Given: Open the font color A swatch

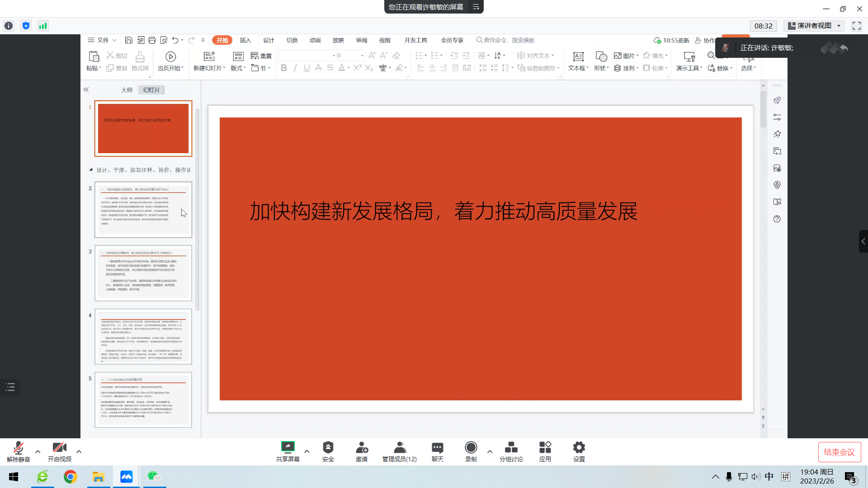Looking at the screenshot, I should 342,68.
